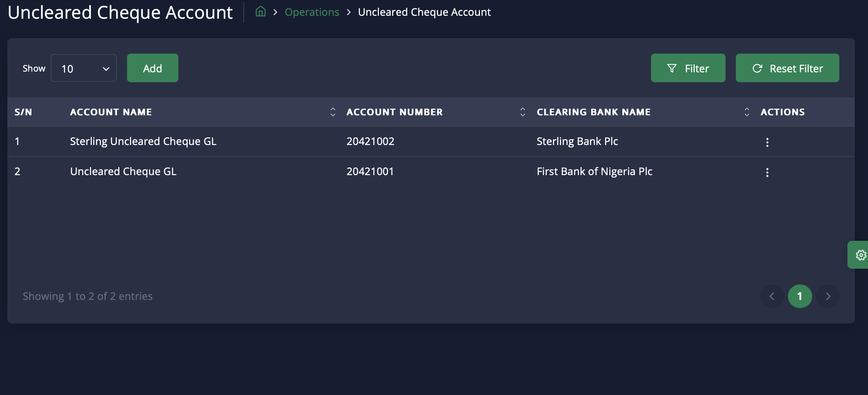Select the Sterling Bank Plc cell

click(x=577, y=141)
